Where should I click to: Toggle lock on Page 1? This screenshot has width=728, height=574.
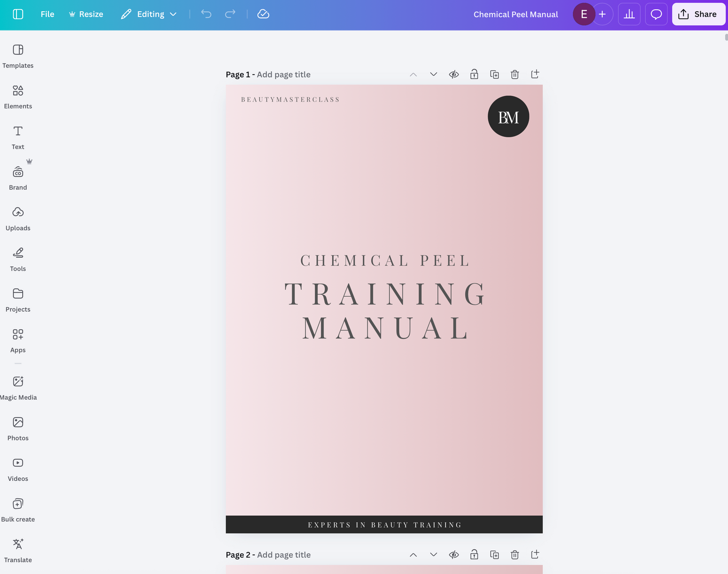474,74
